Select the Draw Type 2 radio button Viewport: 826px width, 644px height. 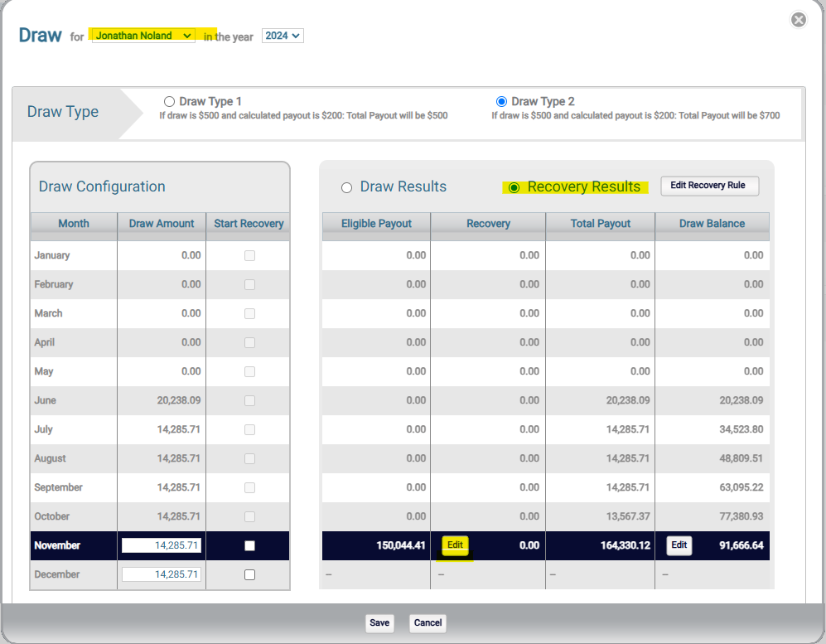point(501,101)
